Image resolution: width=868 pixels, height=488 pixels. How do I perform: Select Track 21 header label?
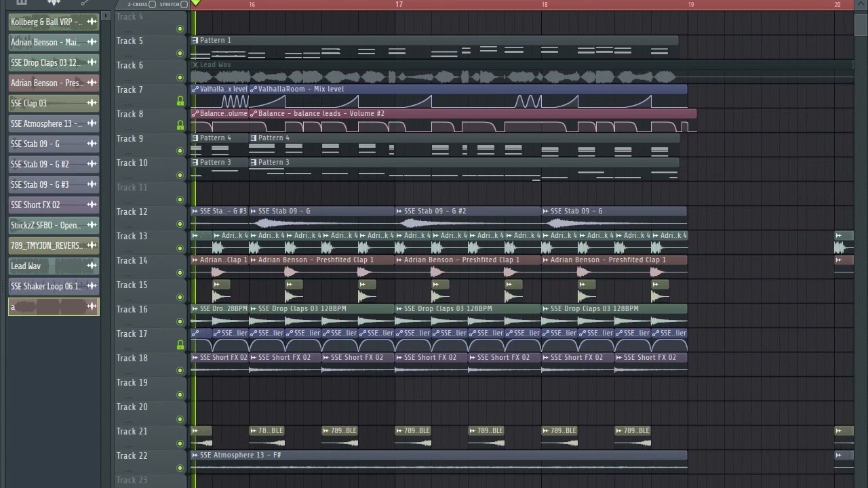point(132,431)
